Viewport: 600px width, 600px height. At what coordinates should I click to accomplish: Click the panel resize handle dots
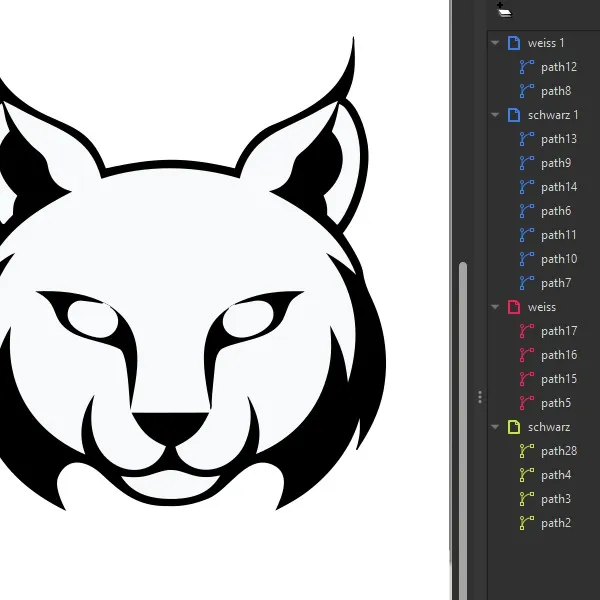[x=480, y=396]
